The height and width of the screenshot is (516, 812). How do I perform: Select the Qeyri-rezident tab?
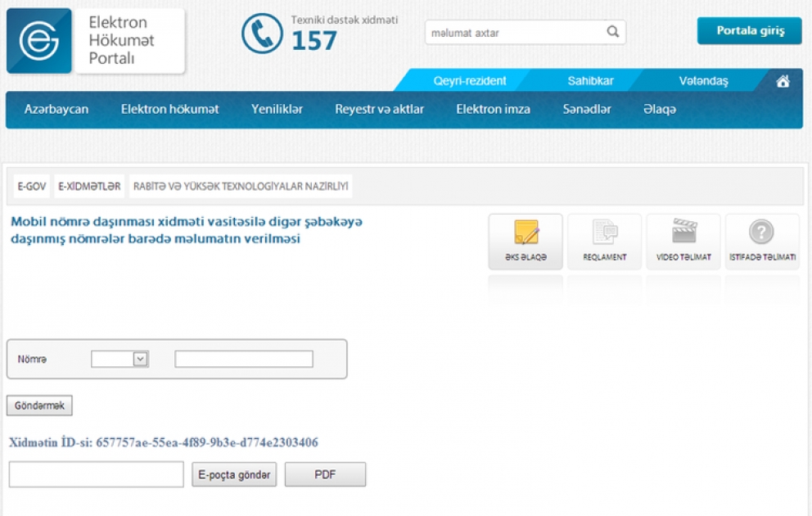(x=469, y=81)
